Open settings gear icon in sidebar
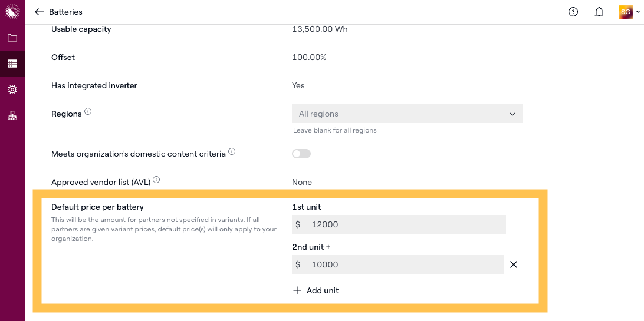644x321 pixels. (12, 90)
